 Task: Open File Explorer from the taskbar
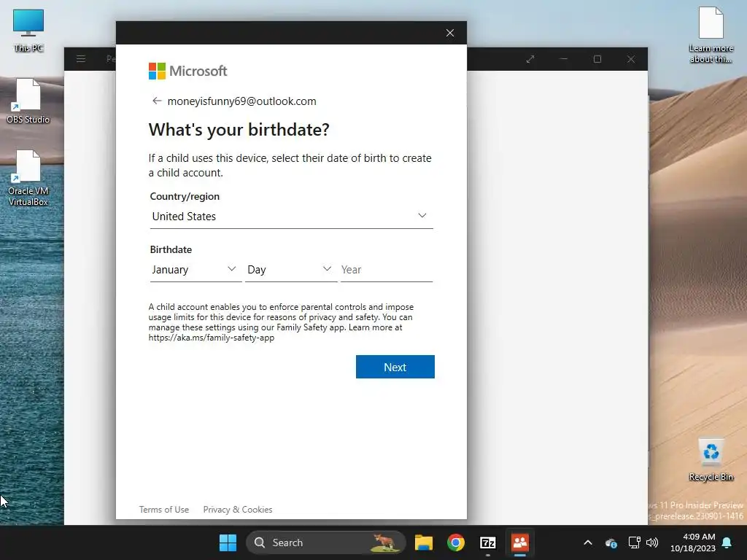point(424,542)
